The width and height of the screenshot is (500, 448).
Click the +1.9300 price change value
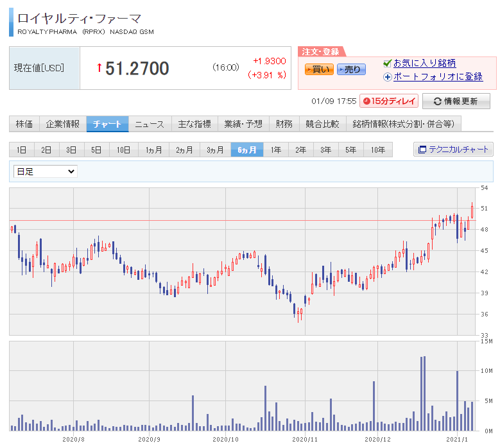tap(270, 61)
